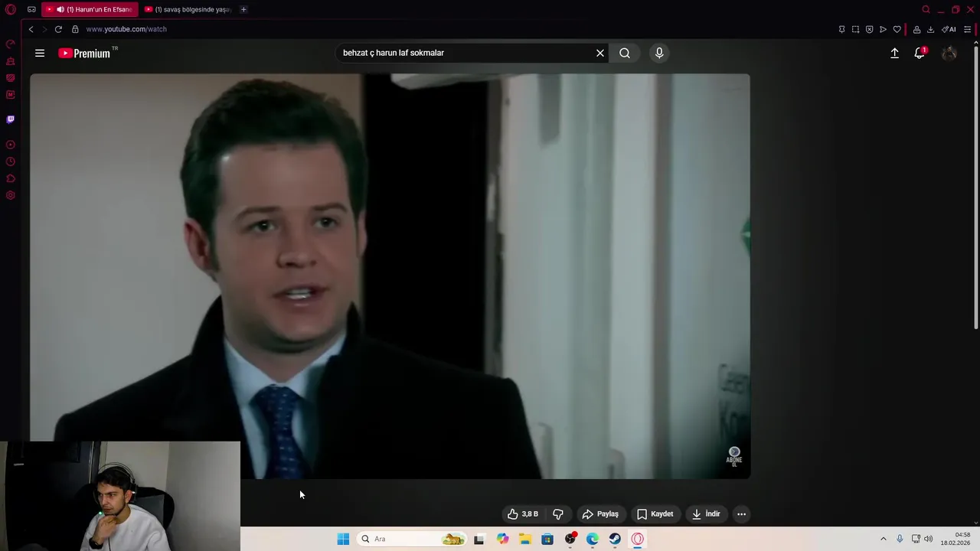Open File Explorer from the taskbar
This screenshot has width=980, height=551.
tap(525, 539)
